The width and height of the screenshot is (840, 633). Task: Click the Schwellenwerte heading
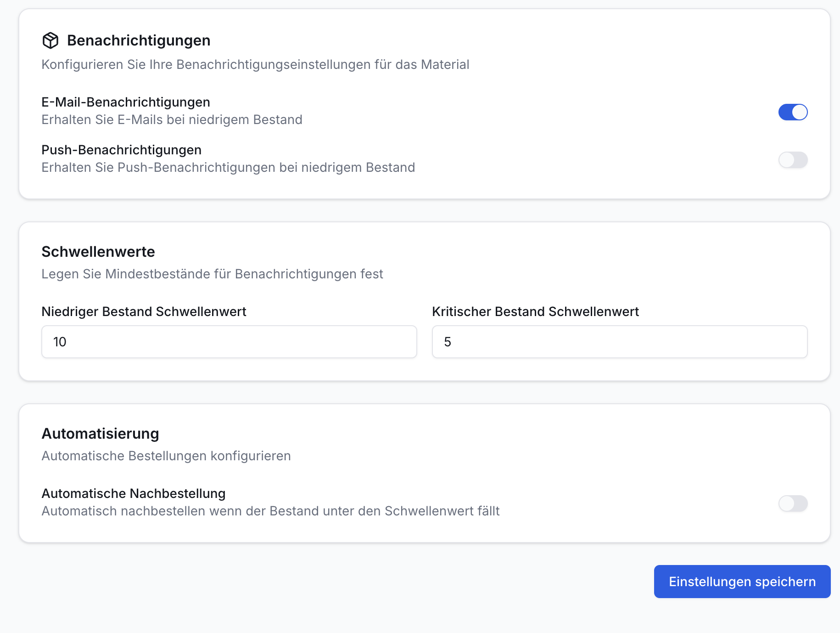click(98, 252)
